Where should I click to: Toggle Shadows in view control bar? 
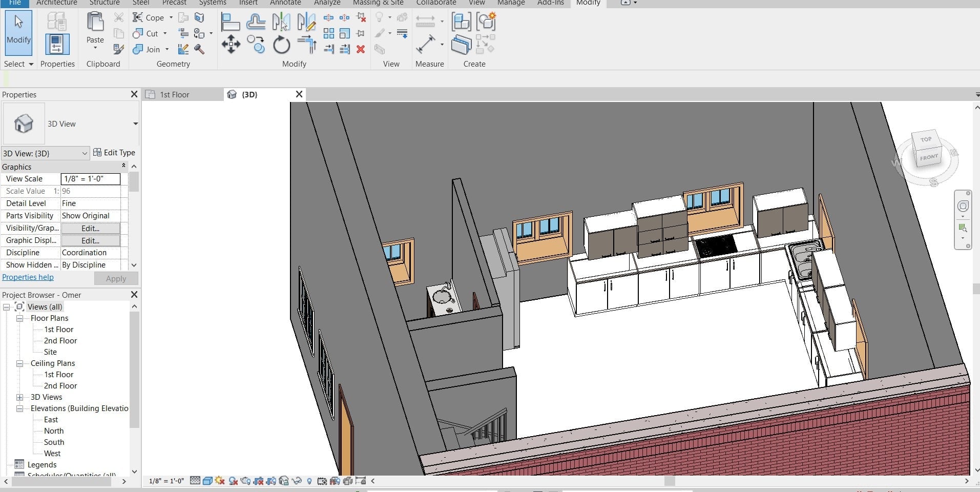pos(233,481)
